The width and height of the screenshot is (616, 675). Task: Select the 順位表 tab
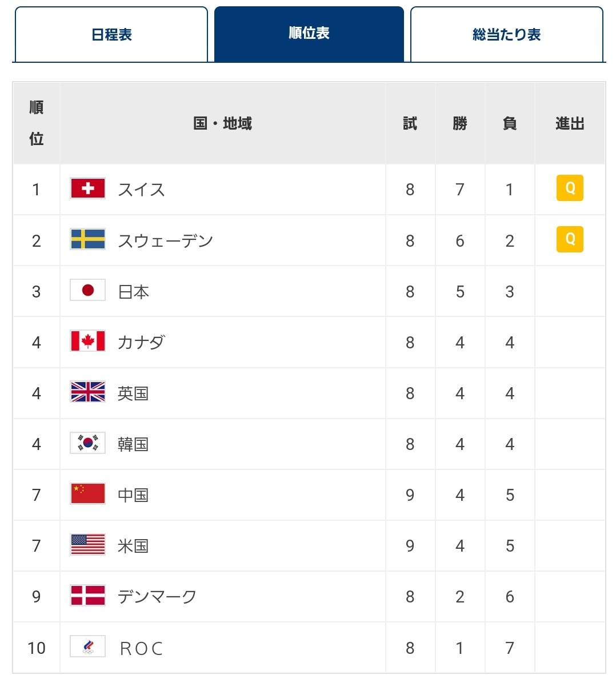(x=309, y=34)
